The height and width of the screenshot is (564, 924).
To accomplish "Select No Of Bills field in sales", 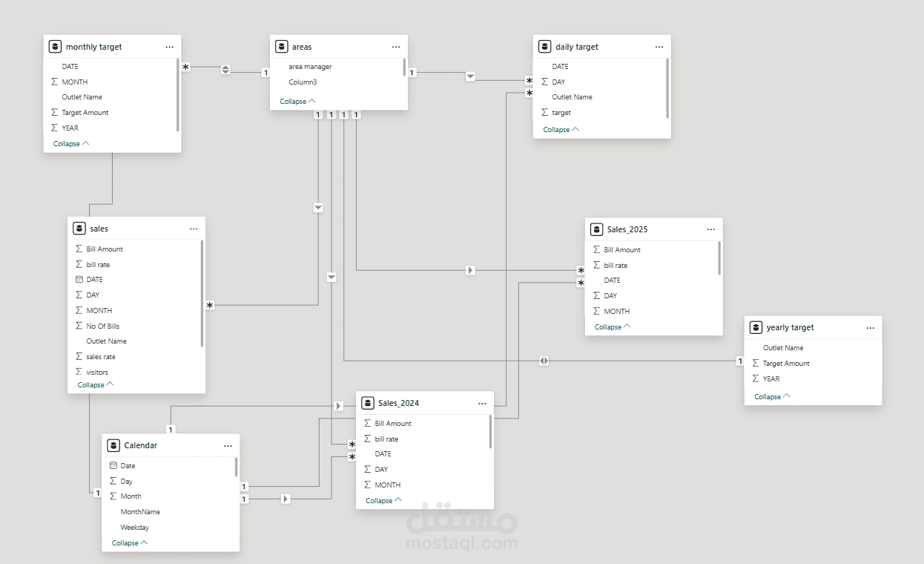I will tap(102, 326).
